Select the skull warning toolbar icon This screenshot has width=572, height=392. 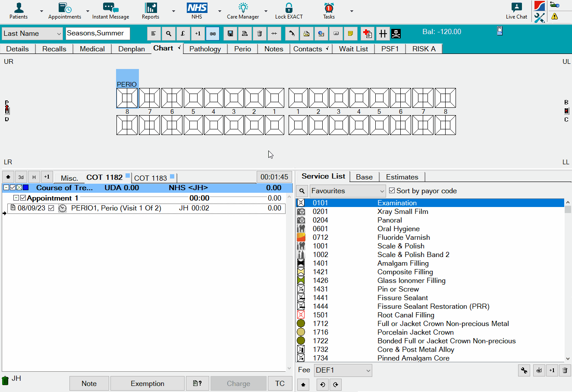pyautogui.click(x=396, y=33)
